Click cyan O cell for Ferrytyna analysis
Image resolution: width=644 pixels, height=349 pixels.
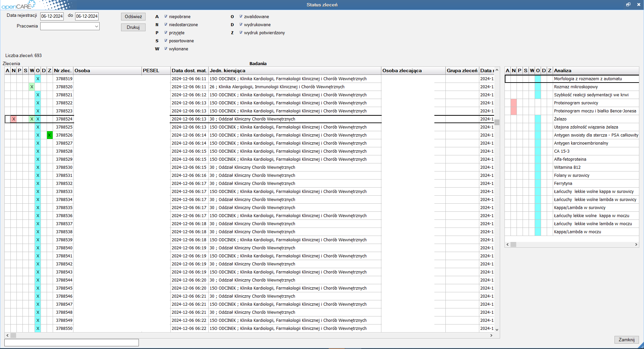coord(538,184)
